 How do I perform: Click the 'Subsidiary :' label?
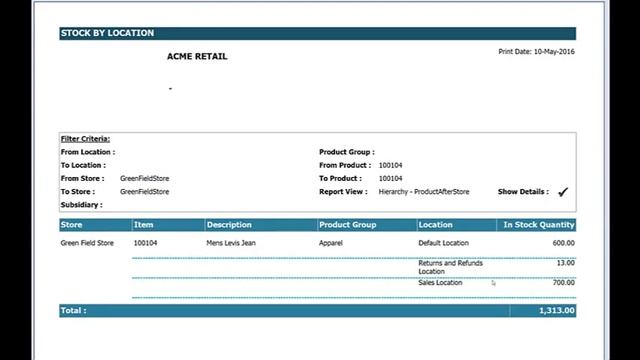[82, 205]
